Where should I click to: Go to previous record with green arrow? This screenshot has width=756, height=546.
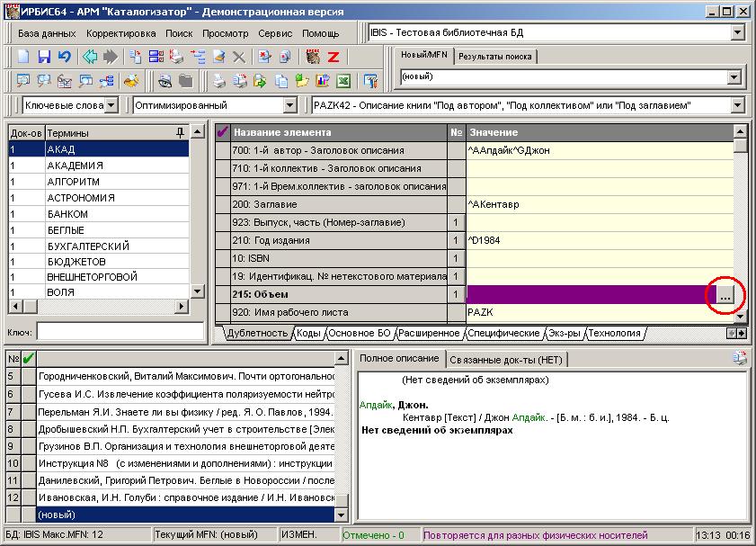(90, 57)
